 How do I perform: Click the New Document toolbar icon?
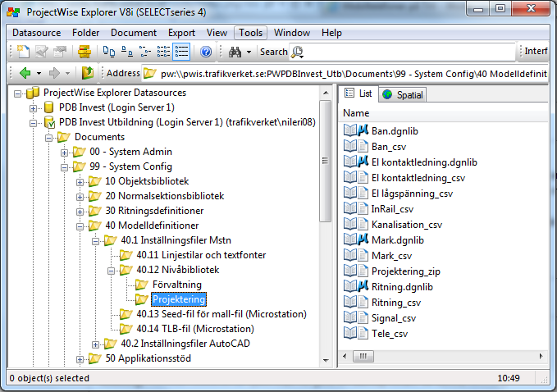point(23,52)
